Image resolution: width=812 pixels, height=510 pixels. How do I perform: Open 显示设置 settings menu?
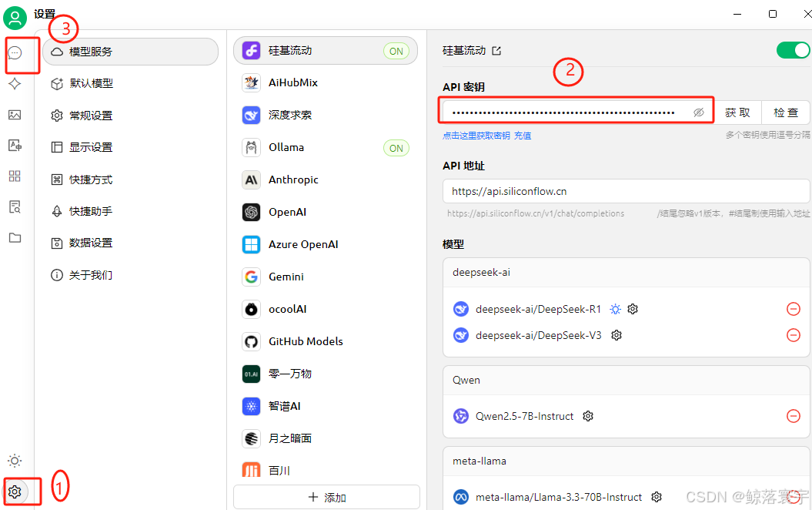tap(131, 147)
